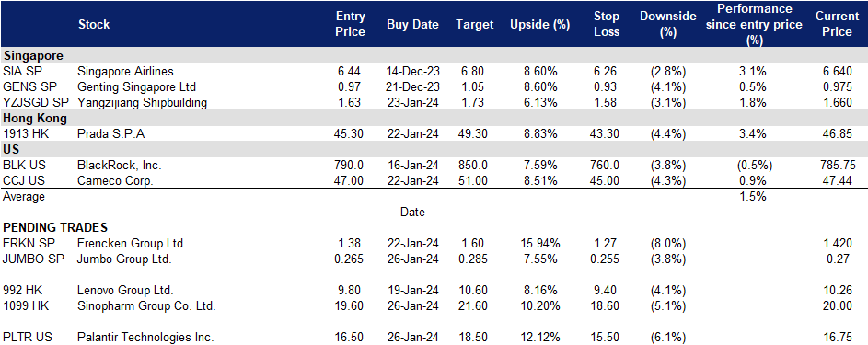
Task: Select Genting Singapore's 21-Dec-23 buy date
Action: (x=412, y=86)
